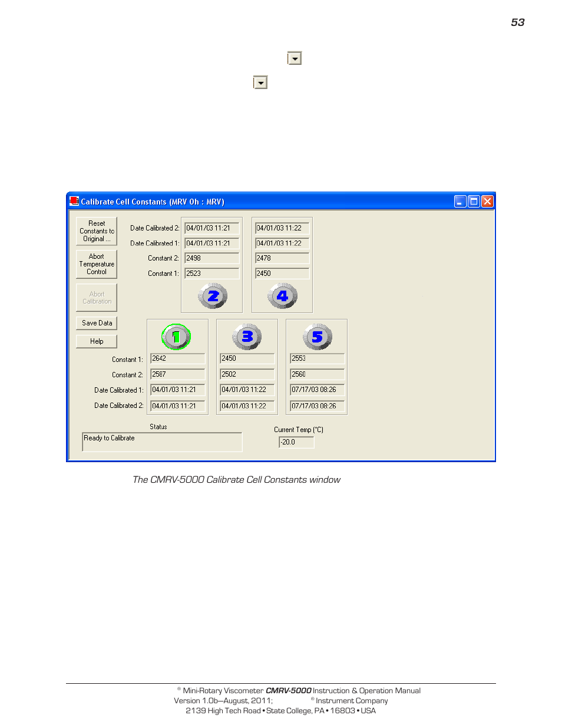Click cell 4 Constant 1 field 2450

[282, 273]
